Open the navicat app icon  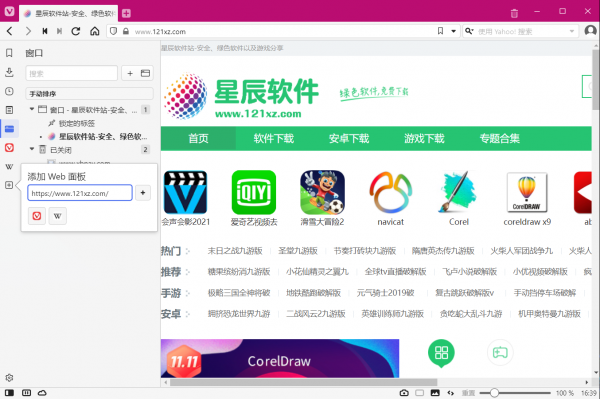click(x=390, y=192)
